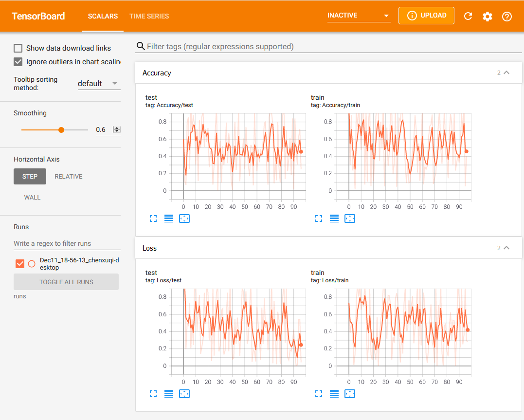Click run name Dec11_18-56-13_chenxuqi-desktop

click(79, 264)
